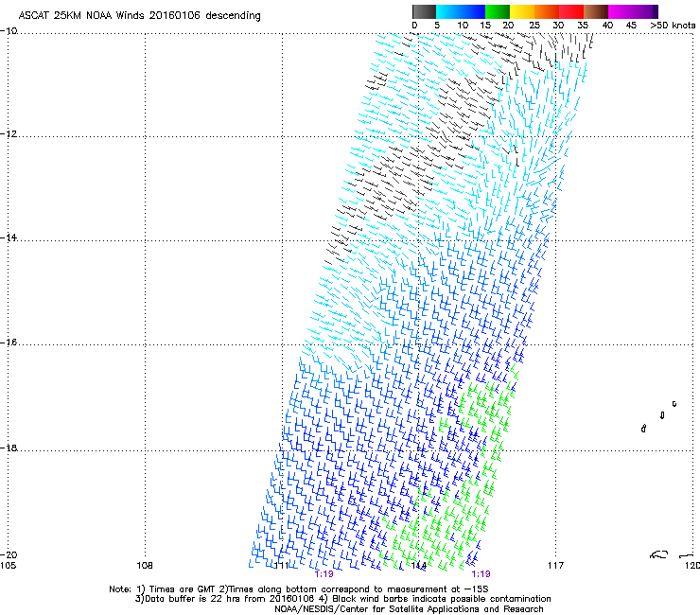This screenshot has width=700, height=615.
Task: Click the right purple '1:19' time stamp
Action: [481, 574]
